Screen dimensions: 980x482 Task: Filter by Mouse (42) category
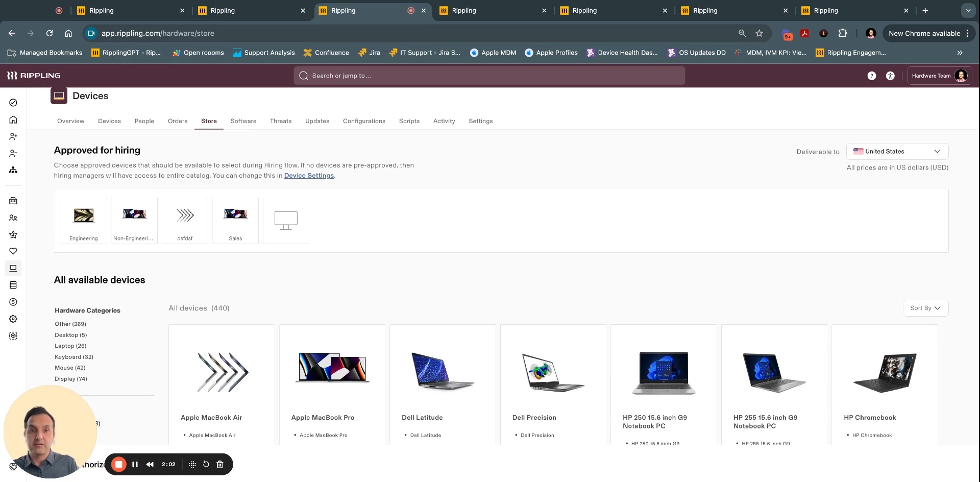click(x=70, y=368)
